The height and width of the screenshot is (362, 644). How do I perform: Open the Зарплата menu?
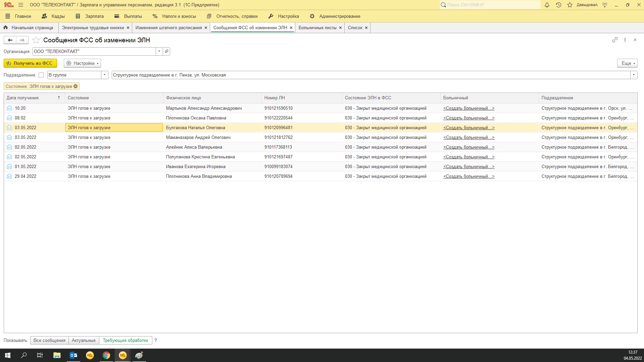pyautogui.click(x=90, y=16)
